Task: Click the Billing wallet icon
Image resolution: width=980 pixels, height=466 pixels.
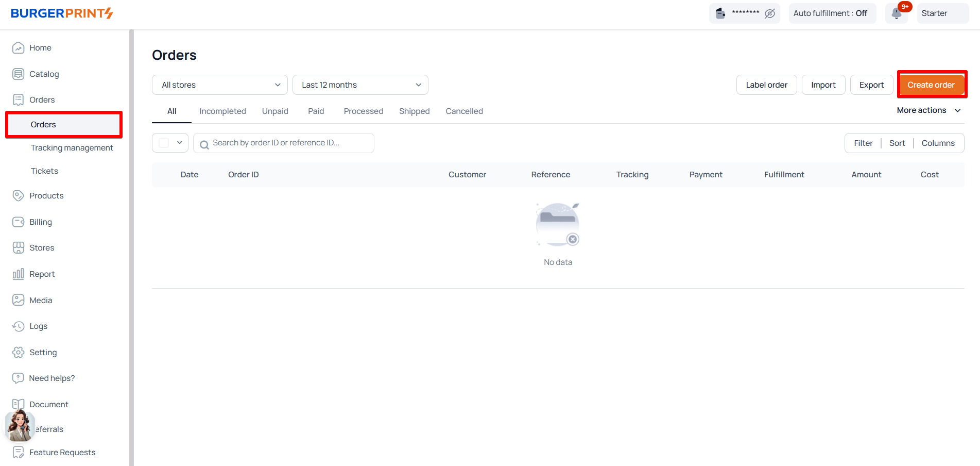Action: click(x=19, y=222)
